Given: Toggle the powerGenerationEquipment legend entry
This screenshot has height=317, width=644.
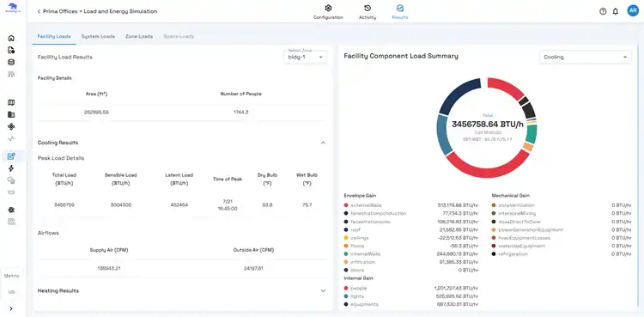Looking at the screenshot, I should pyautogui.click(x=527, y=230).
